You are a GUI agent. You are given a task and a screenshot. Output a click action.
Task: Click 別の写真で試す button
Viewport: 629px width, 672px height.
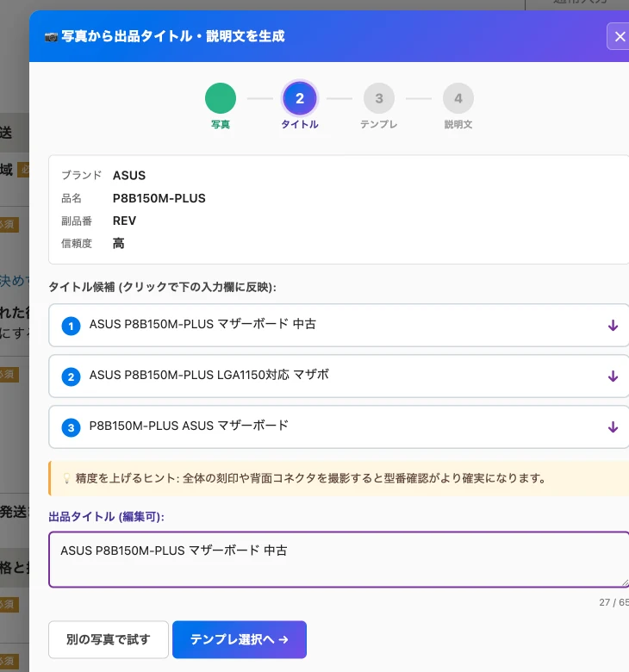(109, 639)
